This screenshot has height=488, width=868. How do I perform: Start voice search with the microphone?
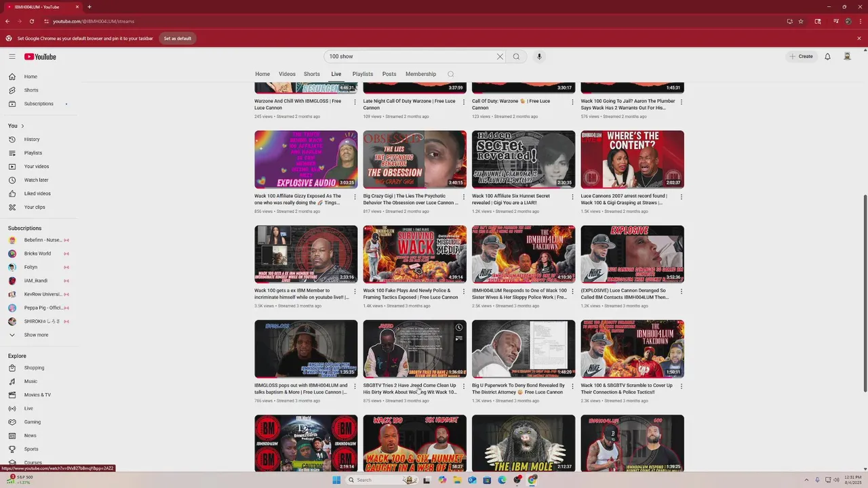click(x=540, y=57)
